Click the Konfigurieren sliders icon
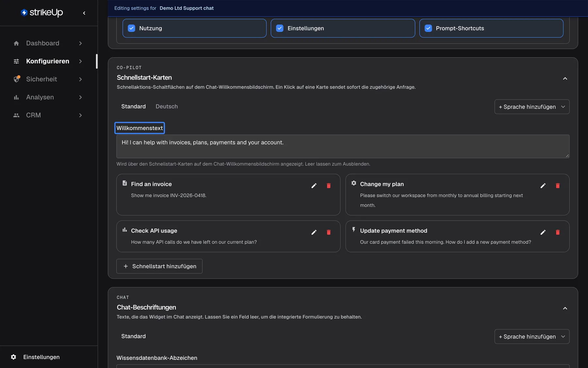Screen dimensions: 588x368 (x=16, y=61)
